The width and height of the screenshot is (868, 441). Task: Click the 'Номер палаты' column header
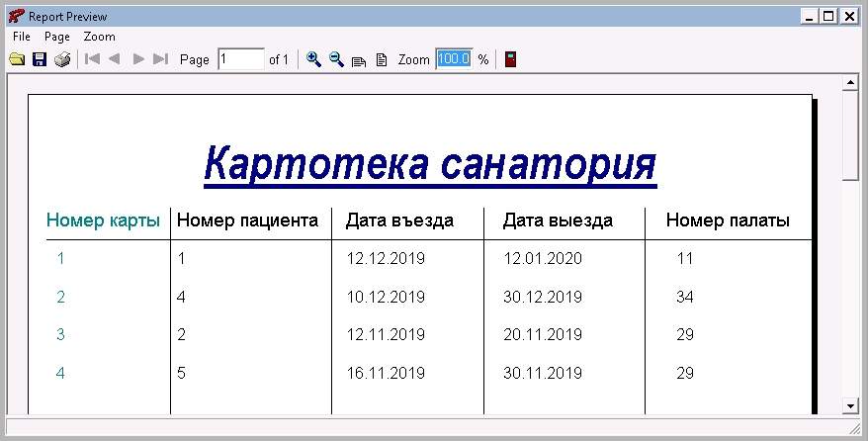[x=728, y=220]
